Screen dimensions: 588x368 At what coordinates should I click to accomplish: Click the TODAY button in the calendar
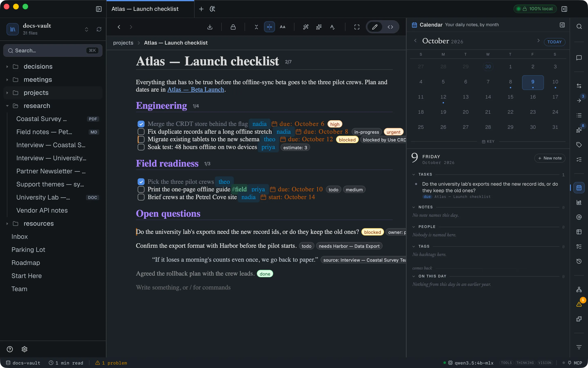[554, 42]
